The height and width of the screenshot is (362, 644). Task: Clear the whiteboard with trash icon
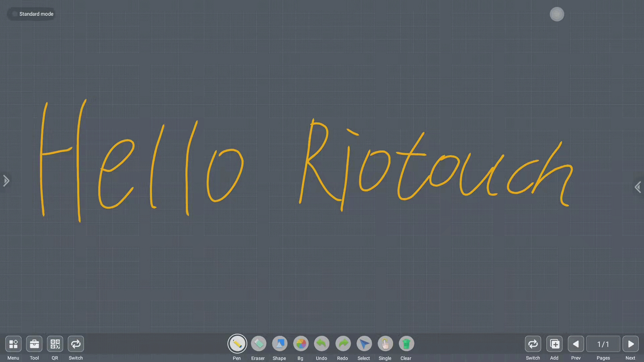(406, 344)
